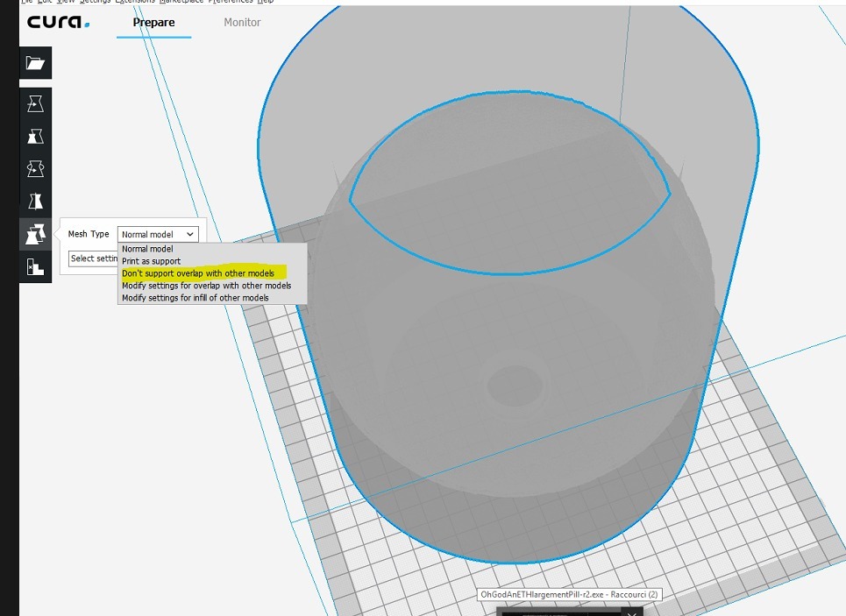The image size is (846, 616).
Task: Select the Support Blocker tool
Action: tap(35, 267)
